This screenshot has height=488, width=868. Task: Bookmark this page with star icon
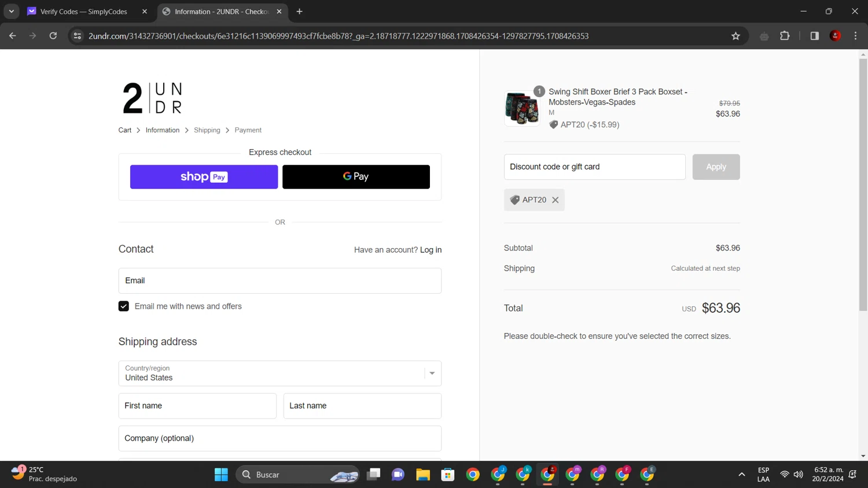point(735,36)
